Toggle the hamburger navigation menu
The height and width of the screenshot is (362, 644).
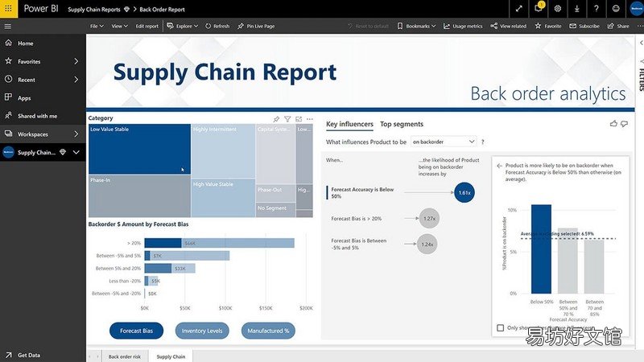tap(8, 27)
